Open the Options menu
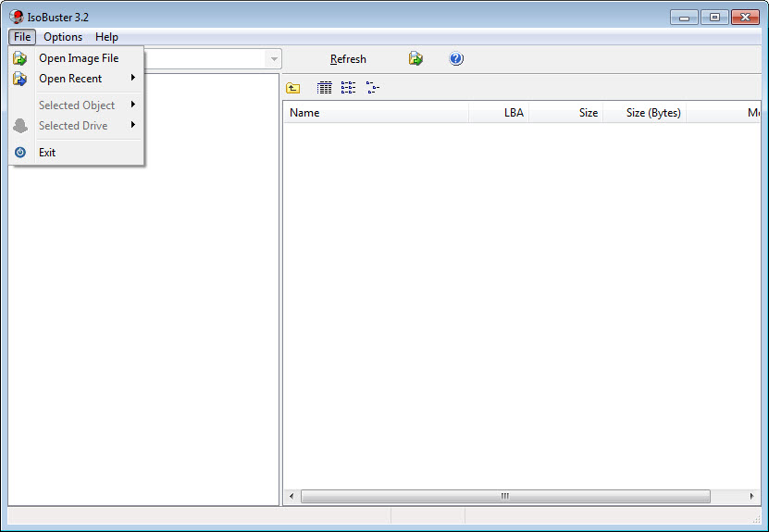Viewport: 769px width, 532px height. coord(63,37)
